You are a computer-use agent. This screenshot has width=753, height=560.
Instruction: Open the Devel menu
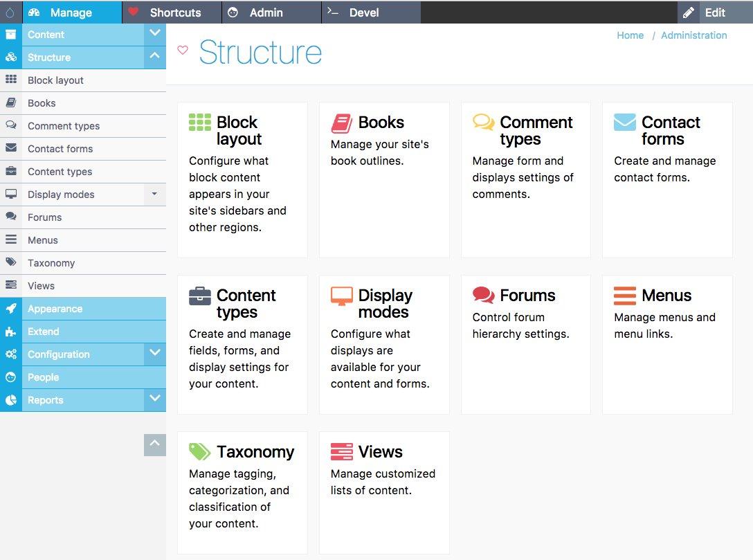363,12
